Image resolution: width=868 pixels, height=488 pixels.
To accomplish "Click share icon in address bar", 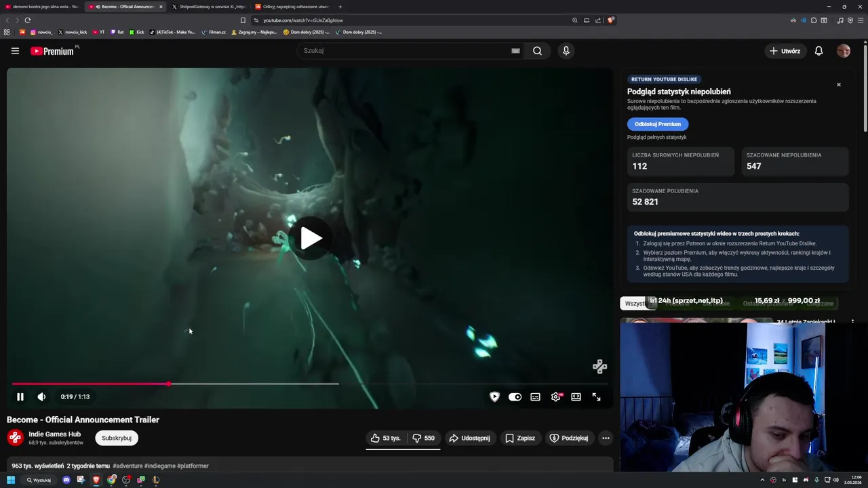I will pos(598,20).
